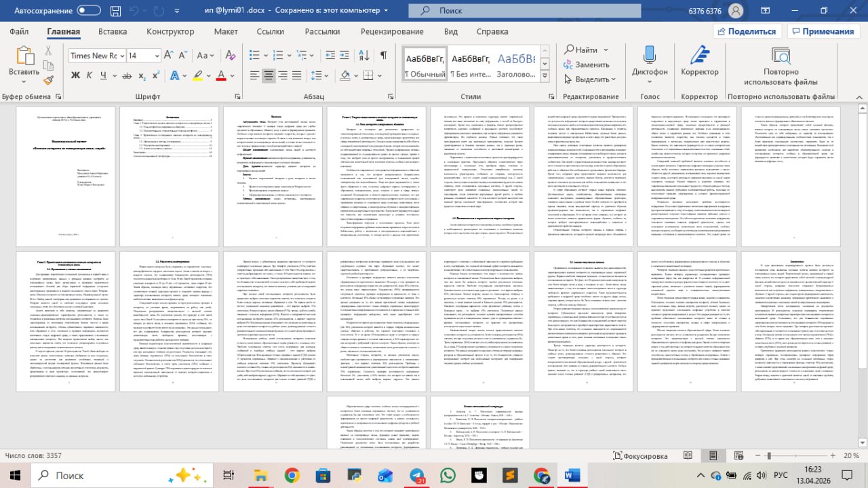
Task: Click the Найти search button
Action: (580, 50)
